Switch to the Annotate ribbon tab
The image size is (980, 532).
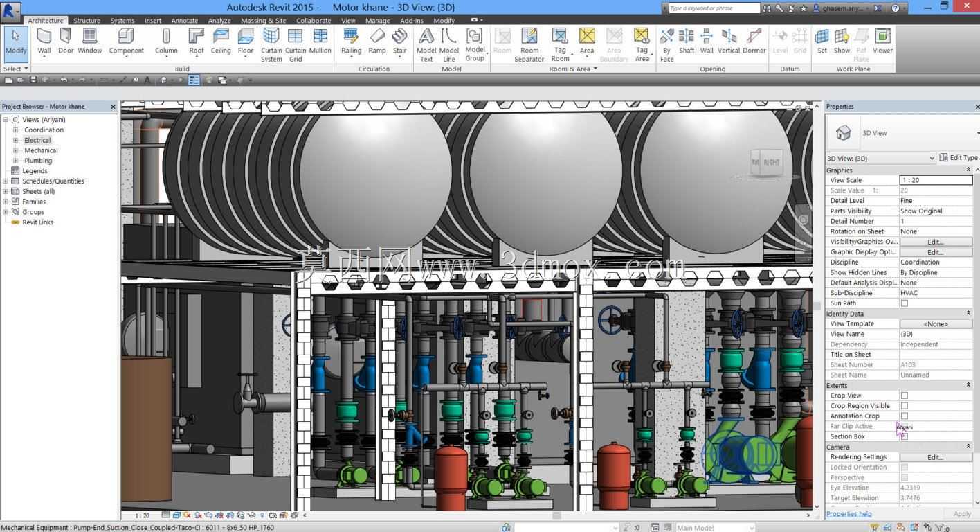184,21
